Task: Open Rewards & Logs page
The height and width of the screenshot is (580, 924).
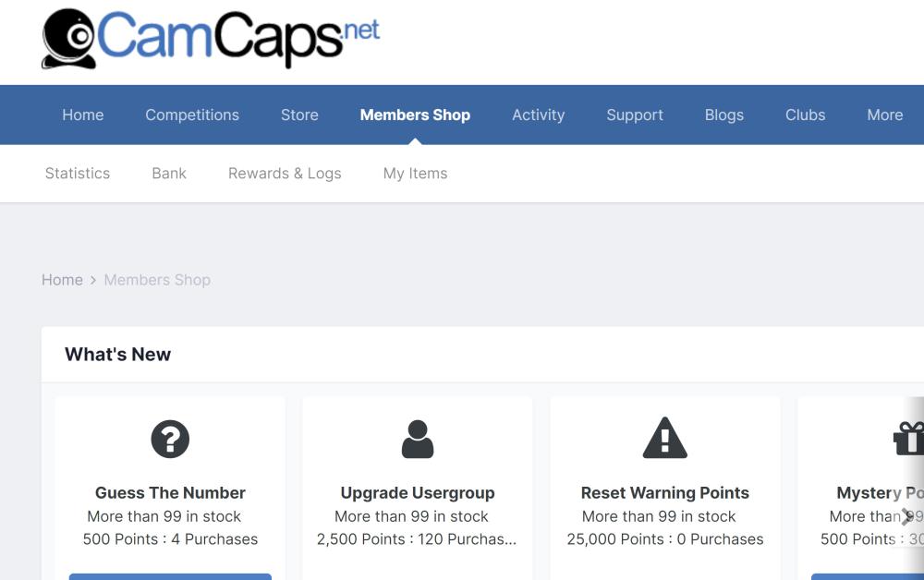Action: pos(285,174)
